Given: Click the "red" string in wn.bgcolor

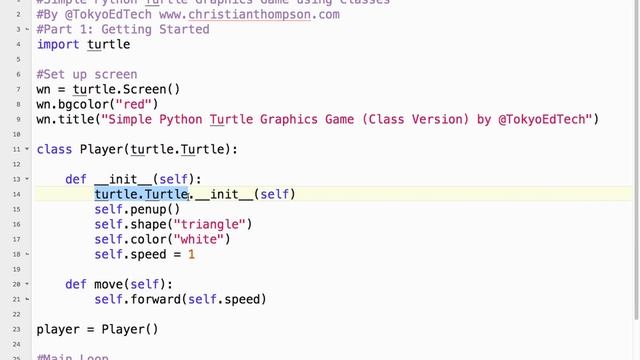Looking at the screenshot, I should 133,104.
